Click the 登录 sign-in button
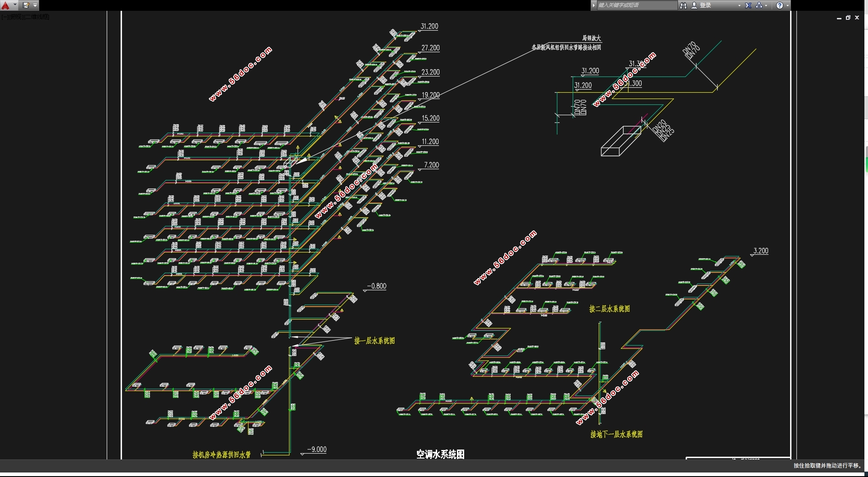868x477 pixels. (x=705, y=5)
